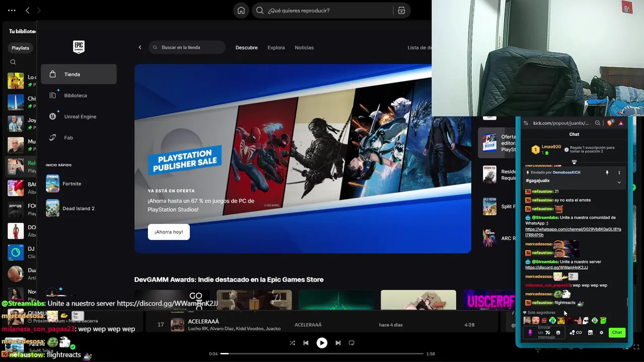This screenshot has width=644, height=362.
Task: Click purple icon left of message field
Action: [x=530, y=332]
